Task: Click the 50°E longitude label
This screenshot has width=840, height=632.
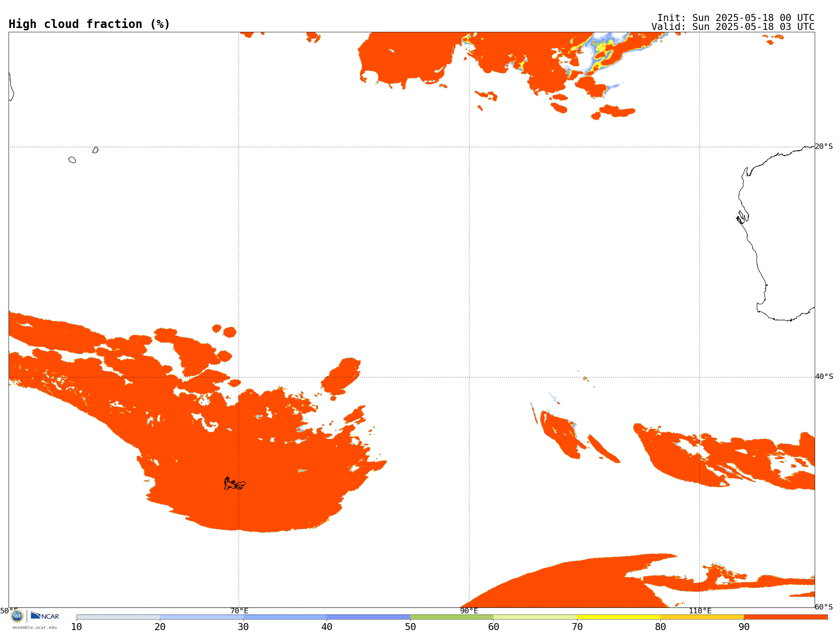Action: pyautogui.click(x=9, y=611)
